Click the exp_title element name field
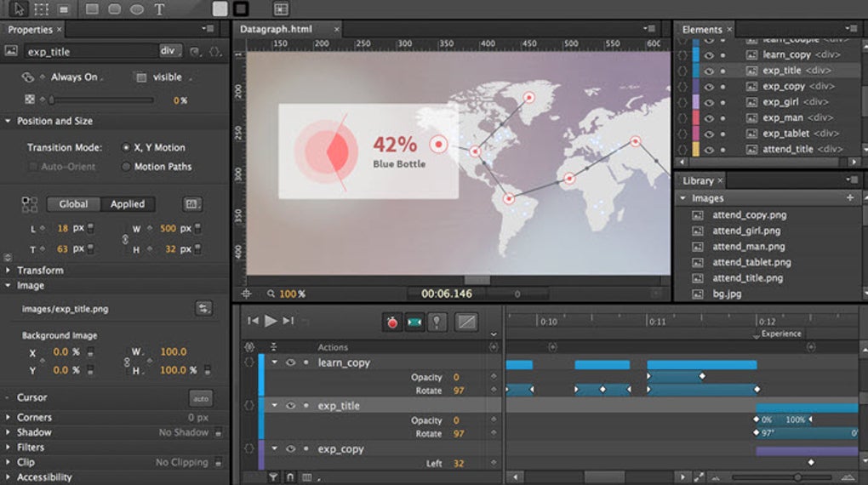The width and height of the screenshot is (868, 485). [91, 52]
